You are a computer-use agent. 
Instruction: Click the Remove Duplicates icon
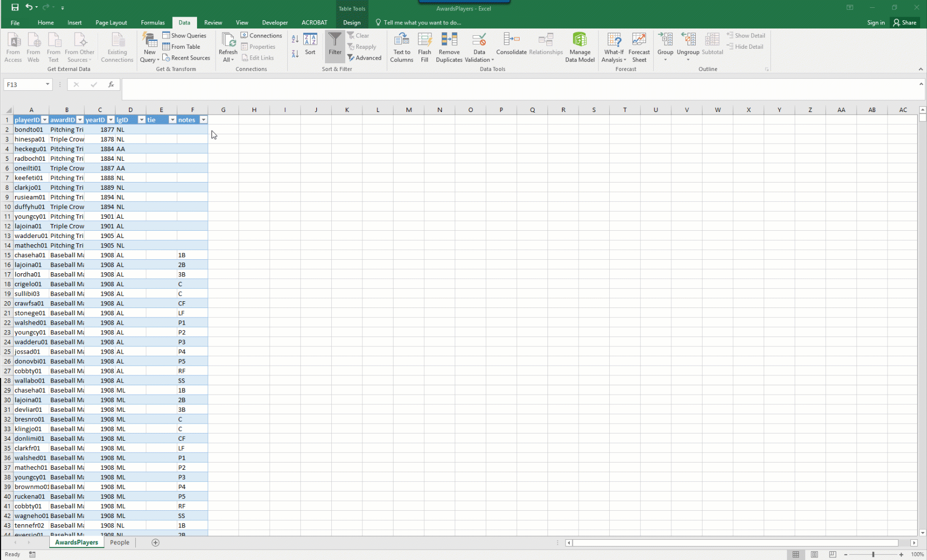[449, 40]
